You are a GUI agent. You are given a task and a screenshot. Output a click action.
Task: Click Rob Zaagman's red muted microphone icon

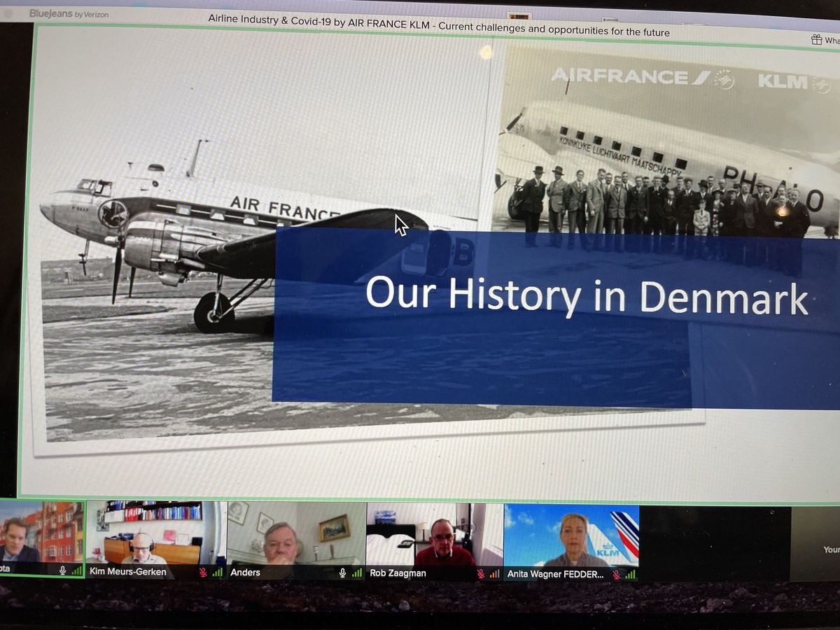pos(480,574)
